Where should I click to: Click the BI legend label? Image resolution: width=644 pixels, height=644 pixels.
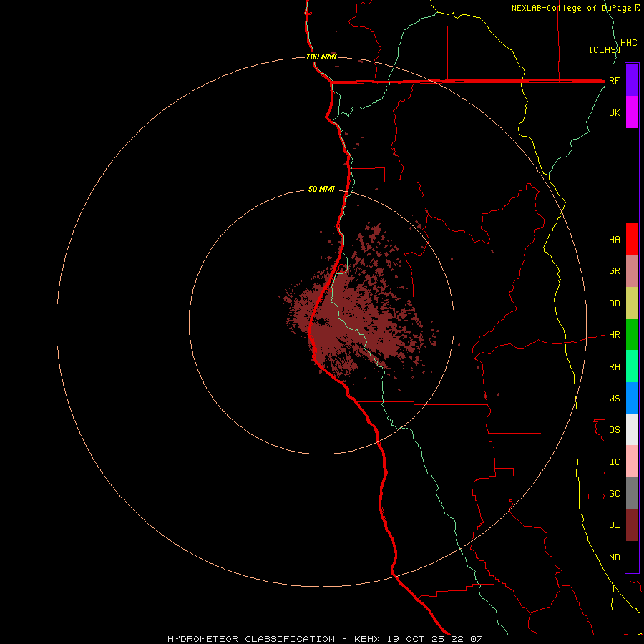click(x=614, y=525)
